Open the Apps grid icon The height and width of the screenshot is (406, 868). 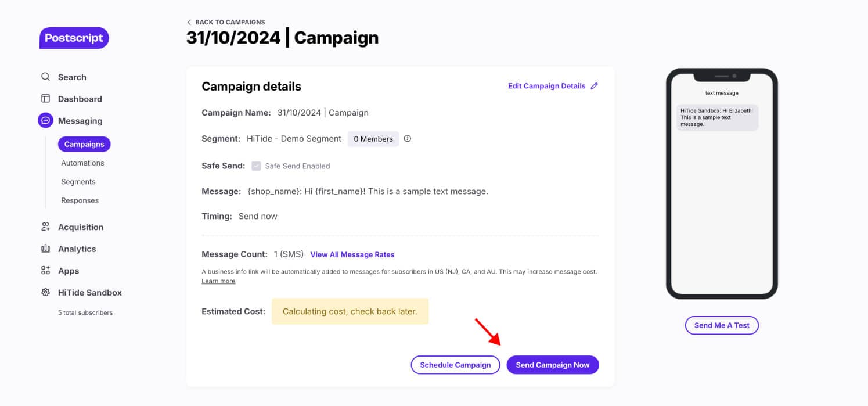[45, 271]
